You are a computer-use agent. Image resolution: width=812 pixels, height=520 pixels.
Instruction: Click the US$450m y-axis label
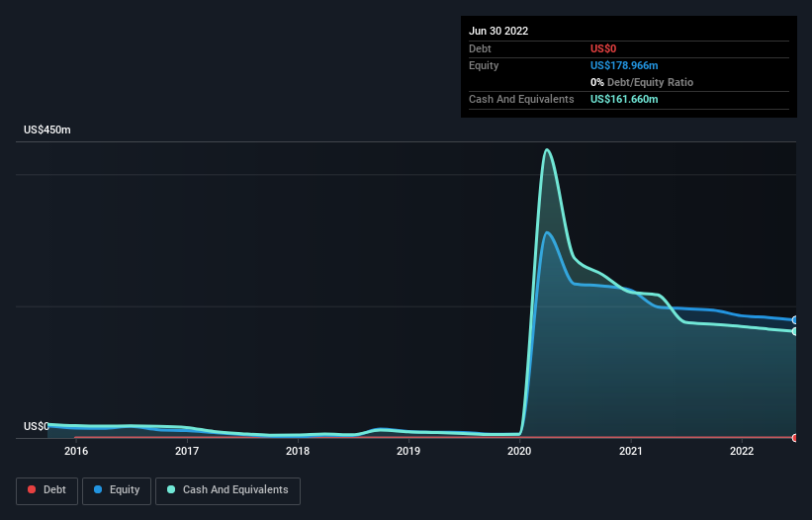tap(47, 130)
